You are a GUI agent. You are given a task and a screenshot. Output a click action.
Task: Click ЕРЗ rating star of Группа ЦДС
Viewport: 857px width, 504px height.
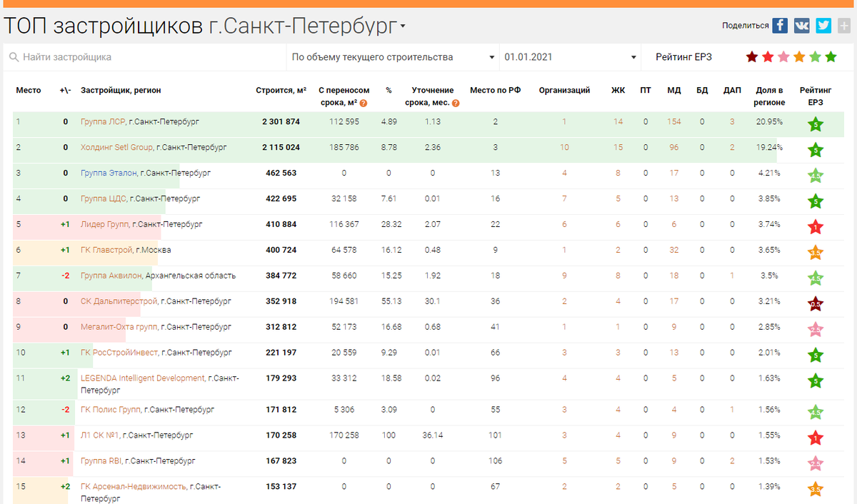coord(816,201)
